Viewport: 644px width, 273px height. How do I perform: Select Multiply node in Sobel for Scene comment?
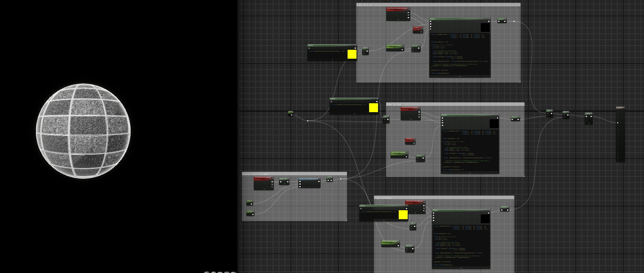(416, 46)
